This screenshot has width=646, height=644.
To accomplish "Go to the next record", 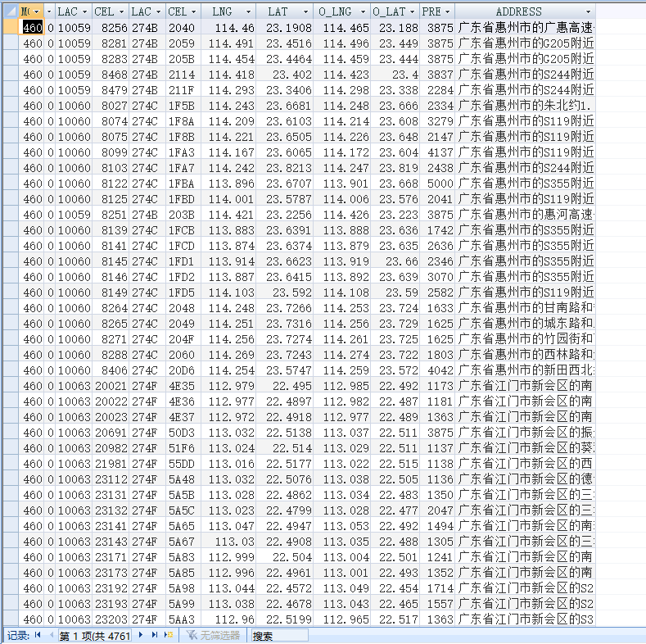I will (141, 635).
